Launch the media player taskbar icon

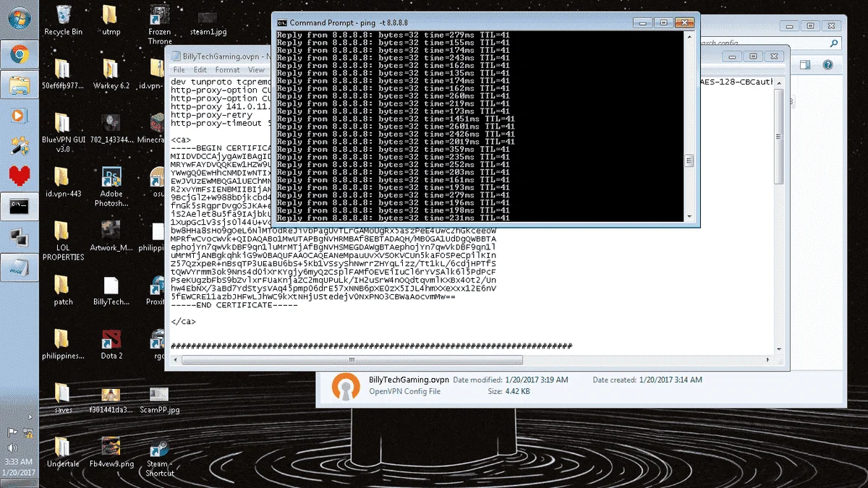[x=18, y=115]
